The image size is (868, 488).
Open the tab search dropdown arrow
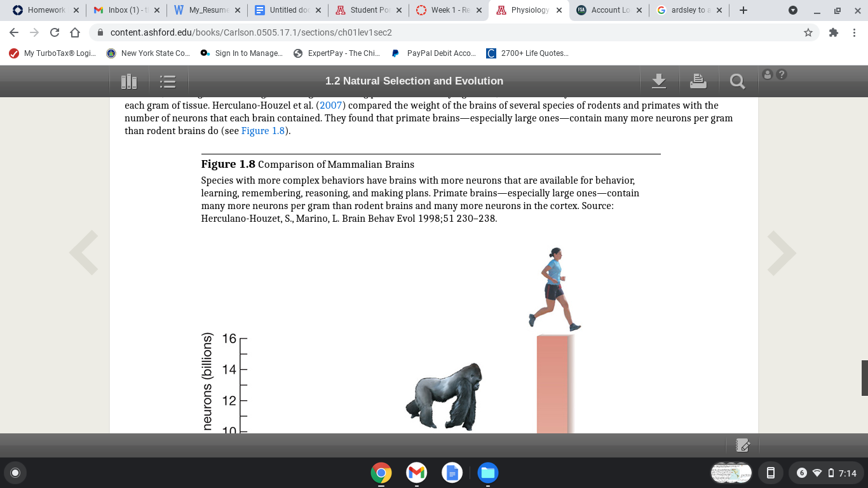point(792,10)
